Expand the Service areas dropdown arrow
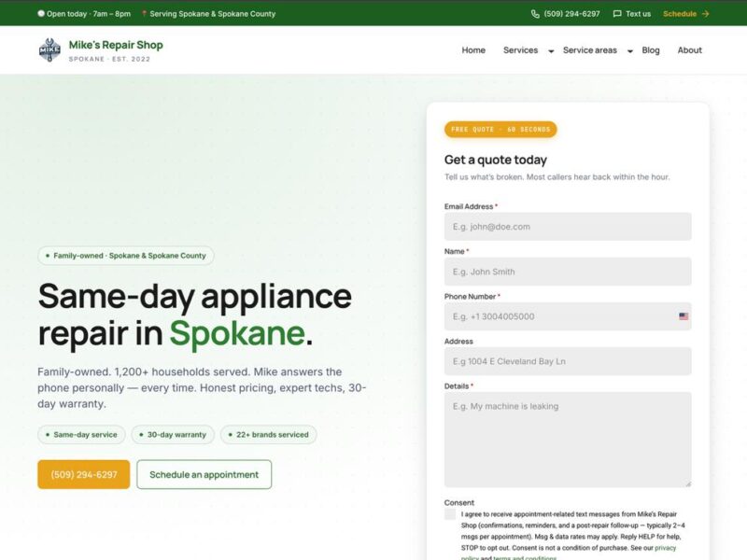 629,51
